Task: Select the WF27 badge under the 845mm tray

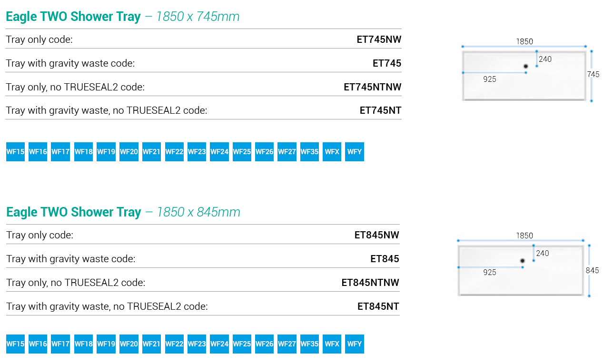Action: (x=287, y=344)
